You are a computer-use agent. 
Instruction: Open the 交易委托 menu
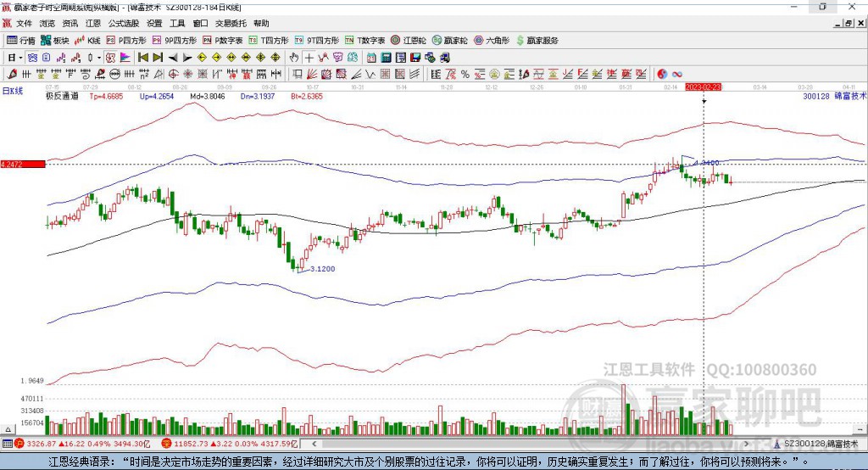(x=231, y=23)
